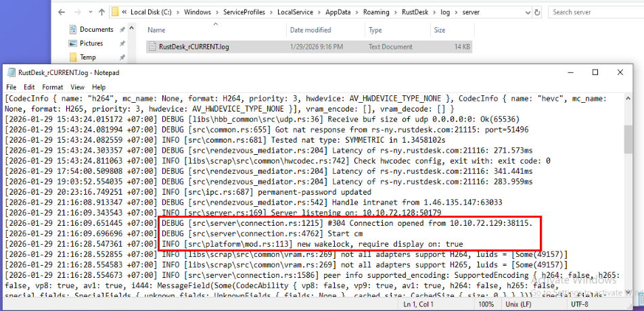The image size is (644, 311).
Task: Click the Text Document type cell
Action: click(x=390, y=47)
